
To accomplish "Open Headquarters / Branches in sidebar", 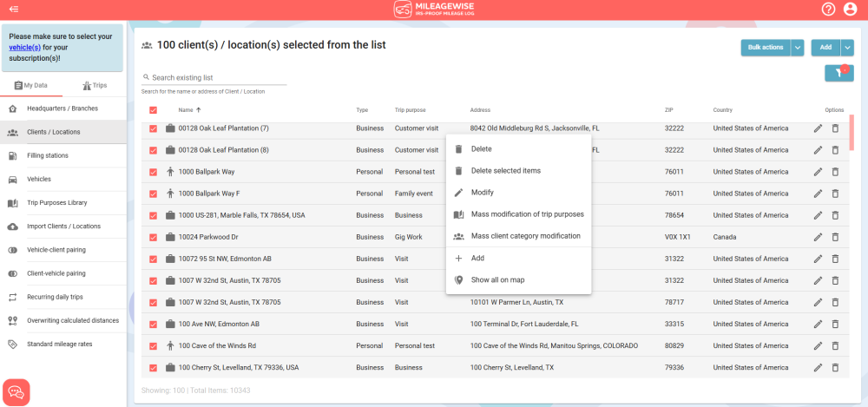I will coord(63,108).
